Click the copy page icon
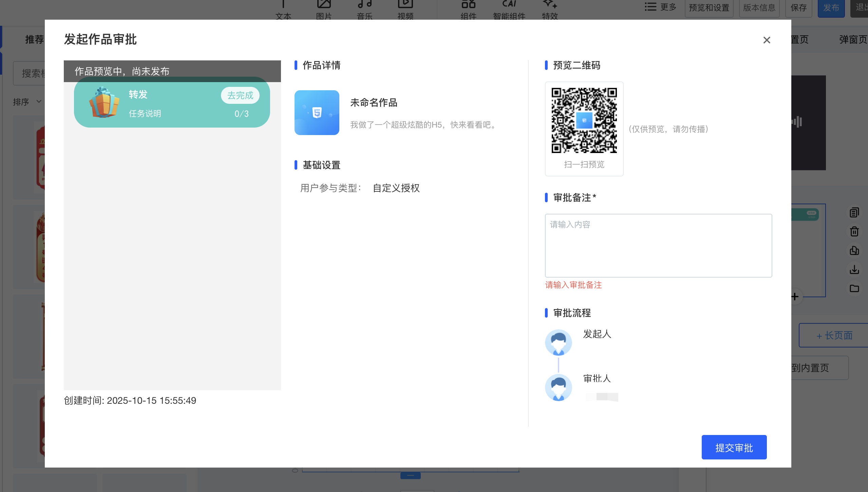This screenshot has height=492, width=868. tap(854, 251)
